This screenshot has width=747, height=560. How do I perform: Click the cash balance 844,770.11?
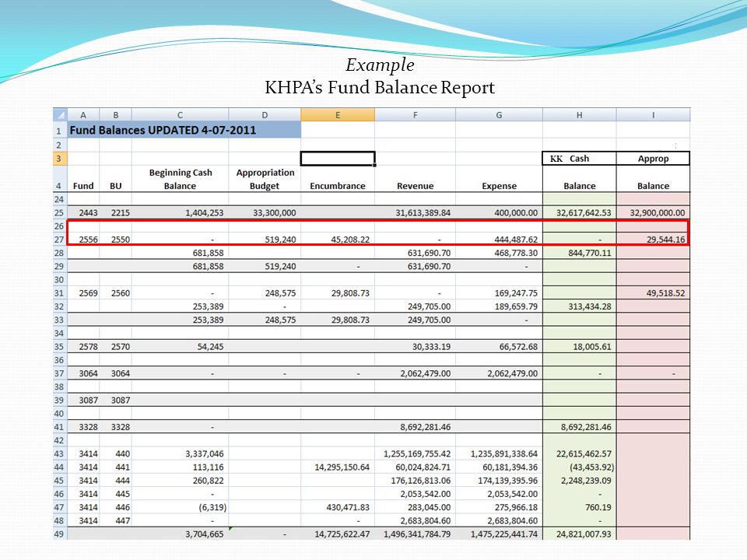tap(590, 253)
